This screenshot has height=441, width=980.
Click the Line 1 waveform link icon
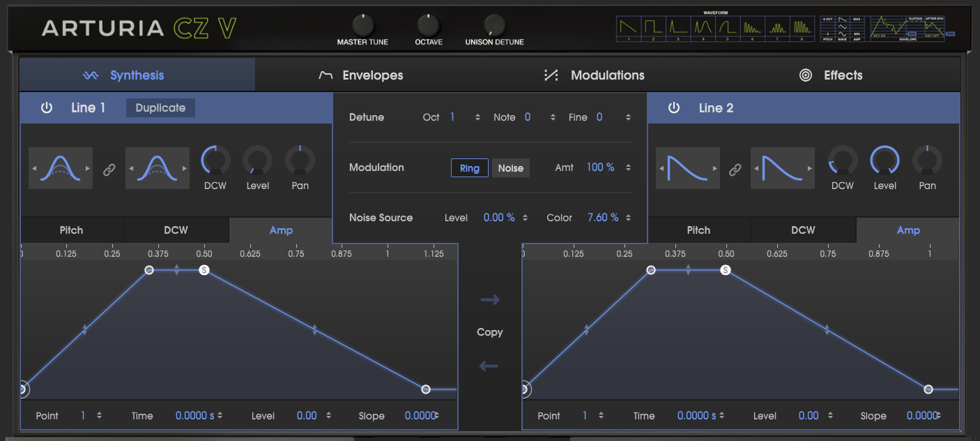click(x=109, y=169)
